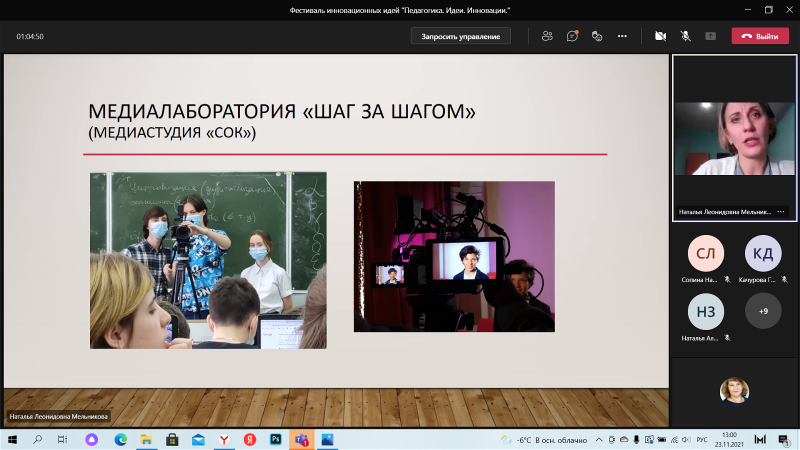
Task: Click the share content tray icon
Action: [x=711, y=36]
